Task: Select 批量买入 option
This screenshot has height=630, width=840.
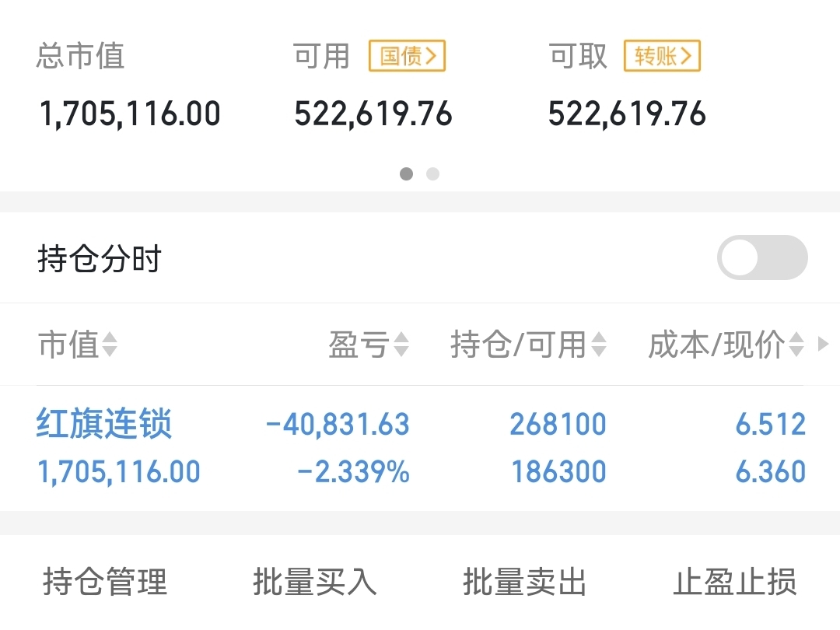Action: pyautogui.click(x=314, y=581)
